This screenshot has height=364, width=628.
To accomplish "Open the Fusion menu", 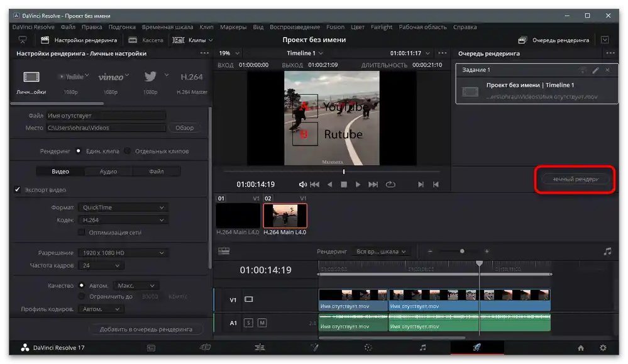I will tap(335, 27).
